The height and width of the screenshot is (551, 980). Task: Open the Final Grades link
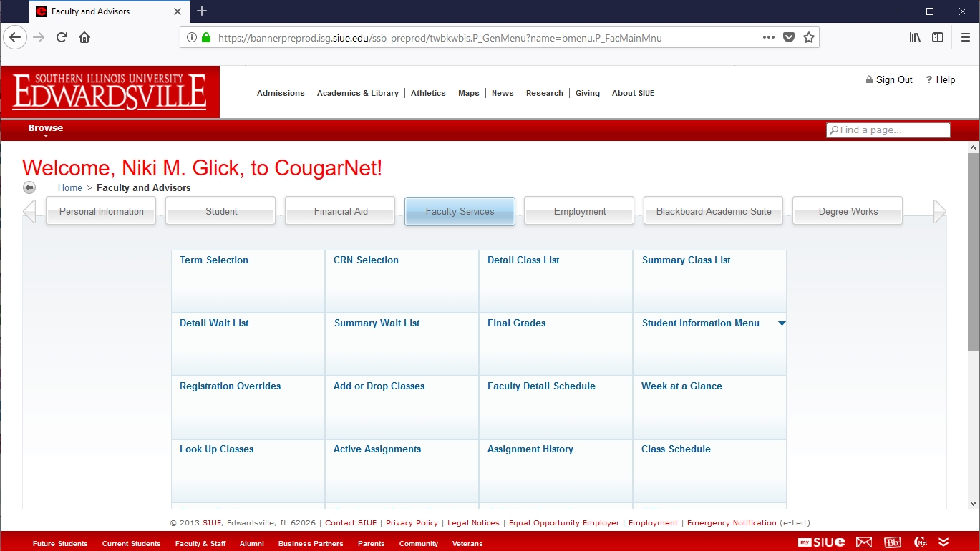[516, 323]
